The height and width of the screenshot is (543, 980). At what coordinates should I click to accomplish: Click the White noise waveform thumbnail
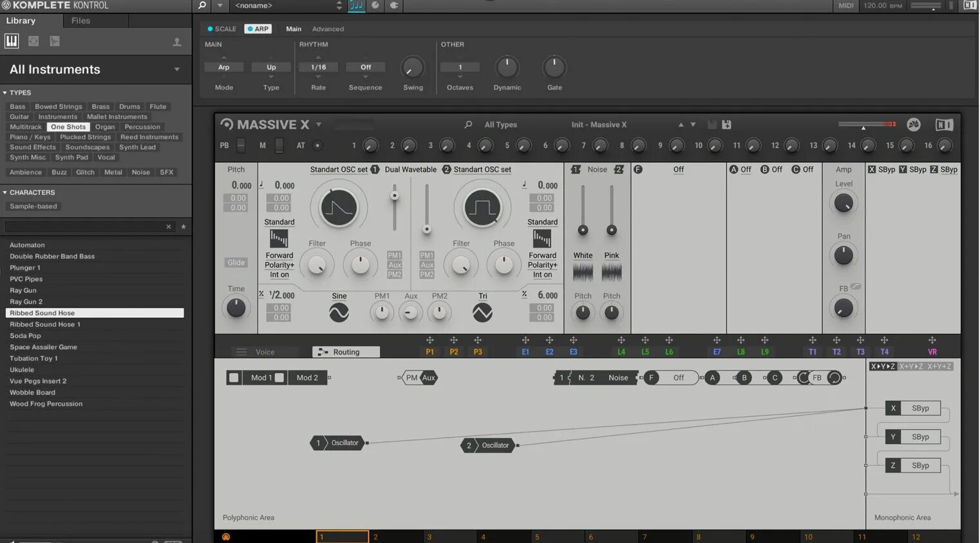click(583, 273)
